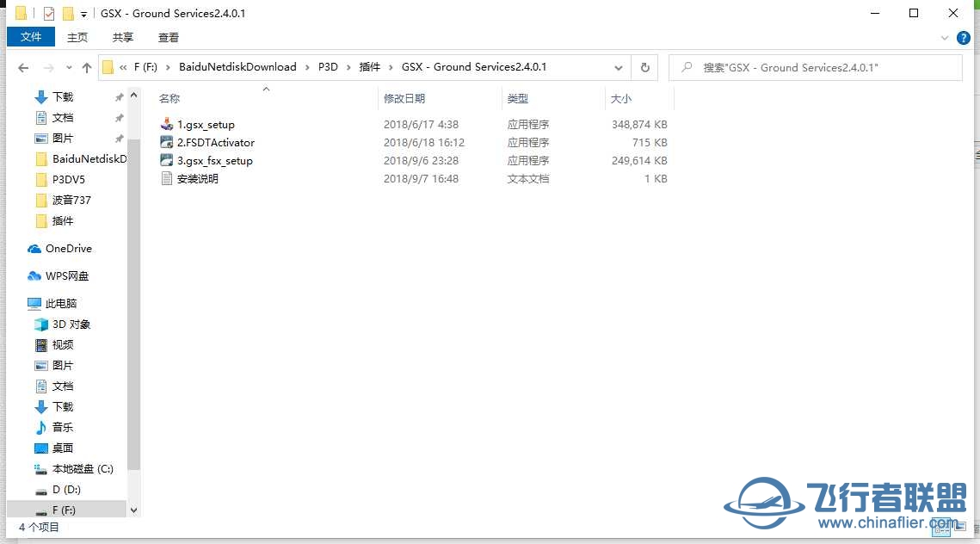
Task: Open the address bar history dropdown
Action: tap(618, 67)
